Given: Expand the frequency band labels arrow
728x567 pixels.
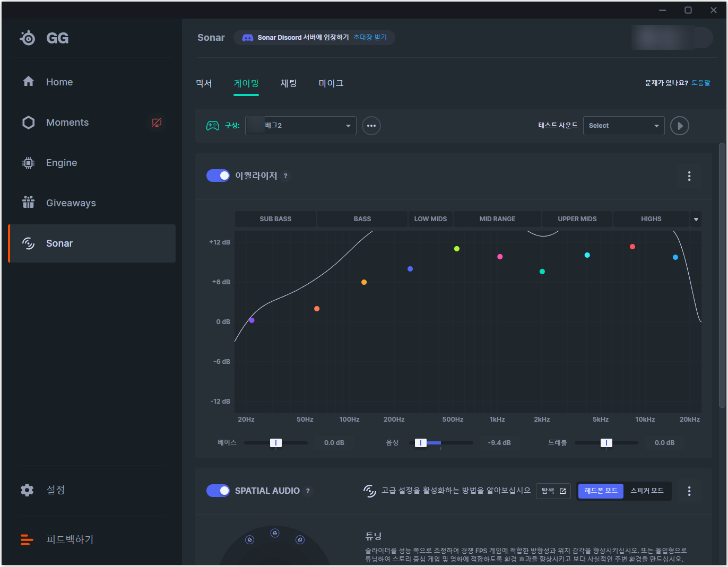Looking at the screenshot, I should 696,219.
